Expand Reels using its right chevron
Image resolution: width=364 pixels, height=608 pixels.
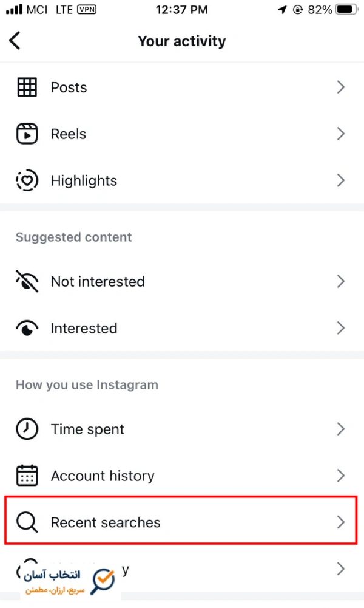(x=341, y=134)
